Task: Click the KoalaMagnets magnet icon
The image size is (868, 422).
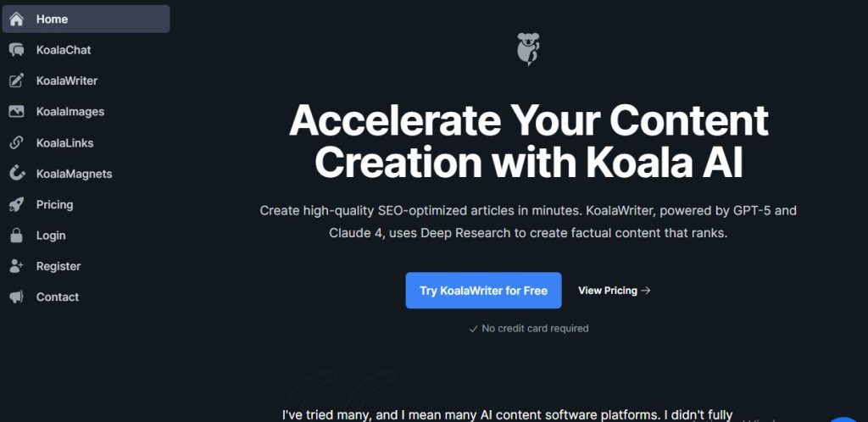Action: 17,174
